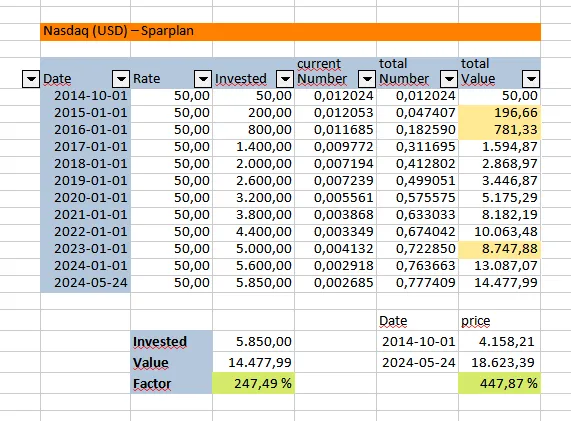Select date cell 2016-01-01
The image size is (571, 421).
pos(85,130)
